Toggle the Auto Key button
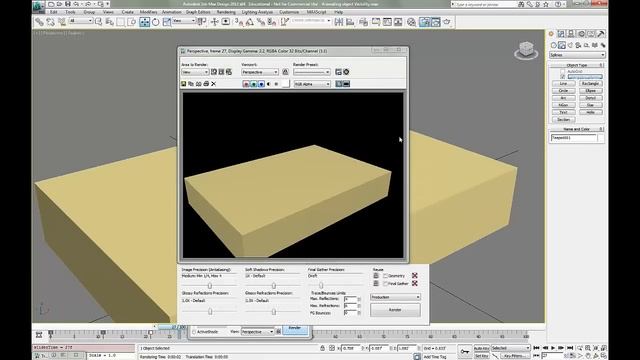This screenshot has height=360, width=640. click(x=481, y=348)
